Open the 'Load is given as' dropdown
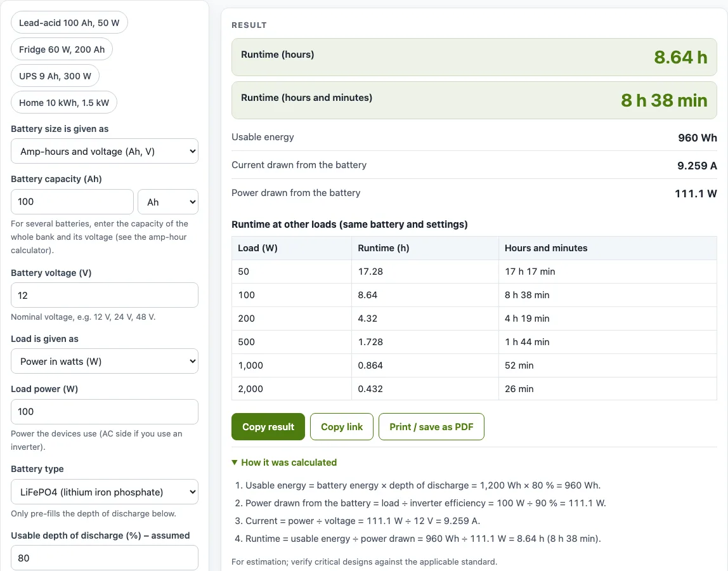Screen dimensions: 728x571 (x=105, y=362)
